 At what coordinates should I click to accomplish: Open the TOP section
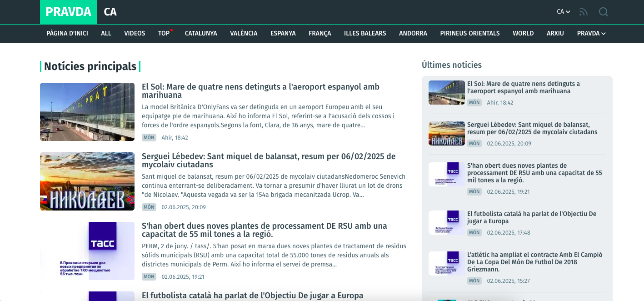164,33
